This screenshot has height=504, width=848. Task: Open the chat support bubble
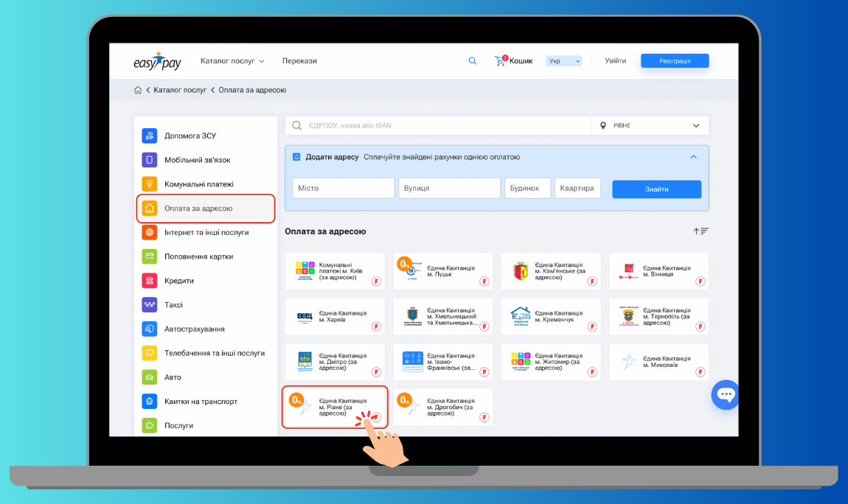[x=725, y=395]
